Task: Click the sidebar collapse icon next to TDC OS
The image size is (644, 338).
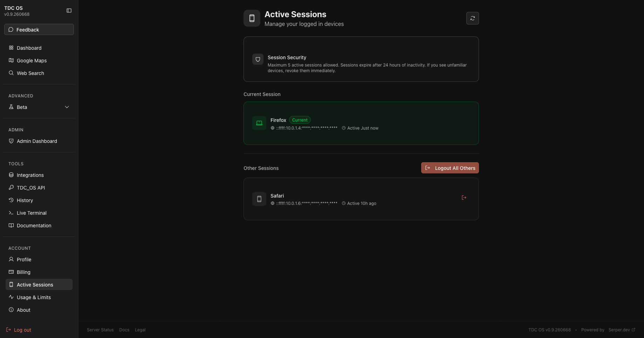Action: coord(69,11)
